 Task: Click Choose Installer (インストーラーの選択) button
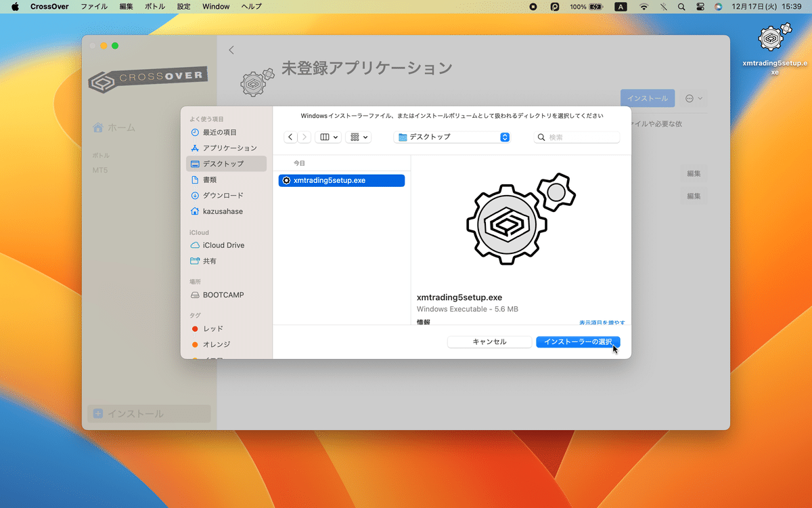(x=578, y=342)
